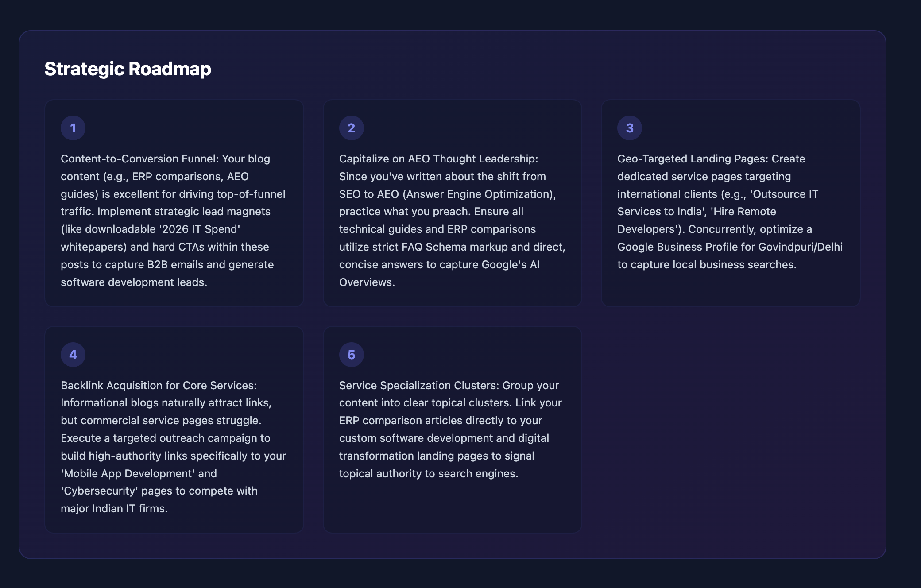The width and height of the screenshot is (921, 588).
Task: Click the Capitalize on AEO Thought Leadership text
Action: [x=438, y=159]
